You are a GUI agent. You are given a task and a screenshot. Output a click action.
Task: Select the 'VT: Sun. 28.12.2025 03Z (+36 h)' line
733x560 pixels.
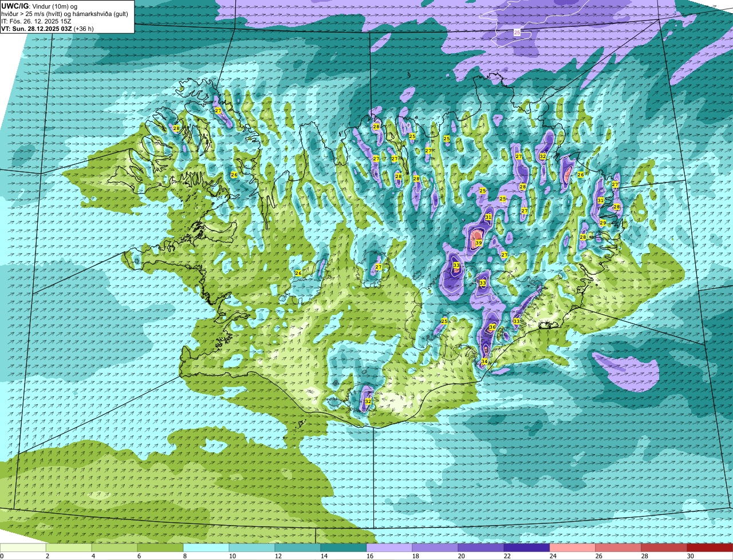pyautogui.click(x=48, y=28)
